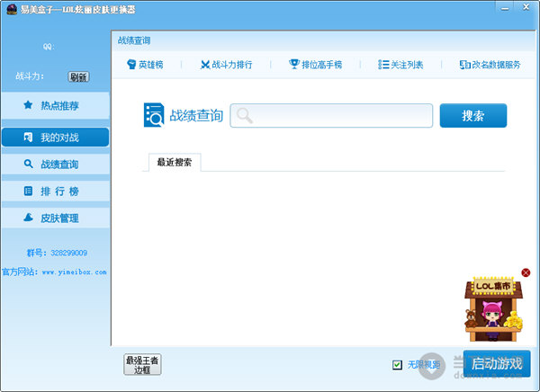Open sidebar 战绩查询 menu item
This screenshot has width=540, height=392.
point(56,165)
